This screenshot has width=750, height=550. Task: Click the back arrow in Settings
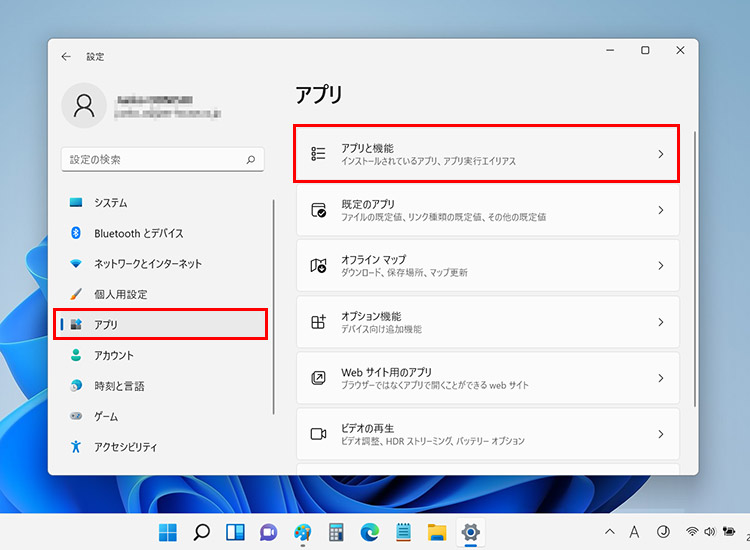(66, 57)
